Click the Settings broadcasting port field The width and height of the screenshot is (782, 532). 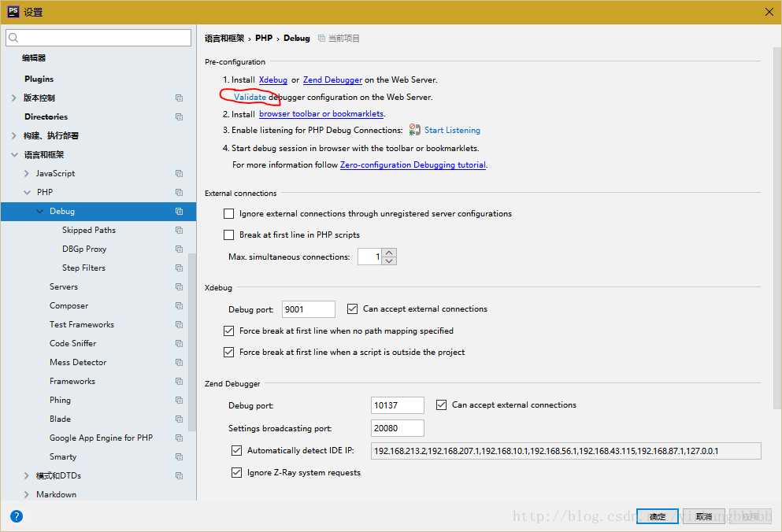coord(398,428)
